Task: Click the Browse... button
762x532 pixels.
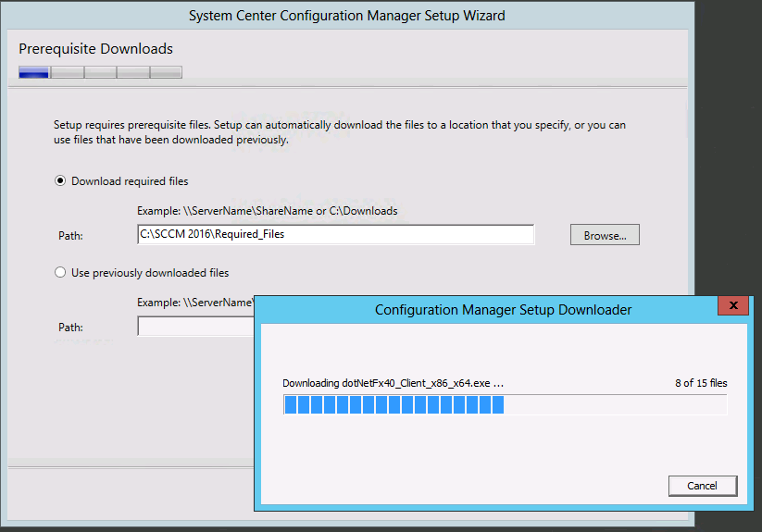Action: [605, 235]
